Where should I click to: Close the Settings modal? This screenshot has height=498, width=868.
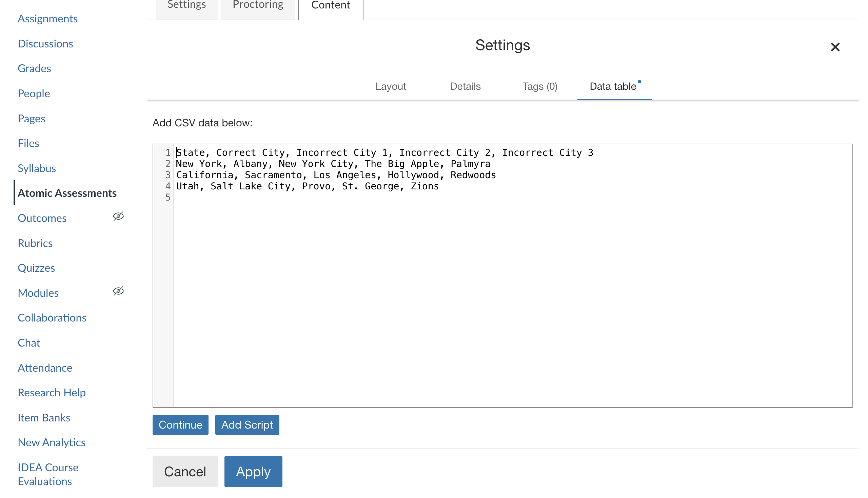coord(835,47)
